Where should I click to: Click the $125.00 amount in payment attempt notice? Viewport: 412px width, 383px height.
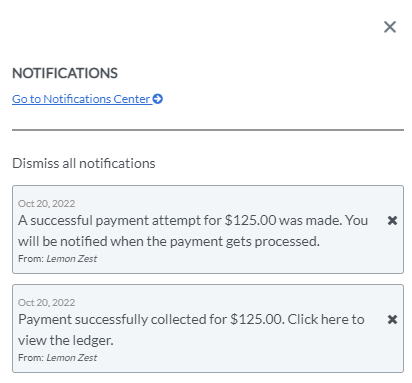pyautogui.click(x=251, y=220)
